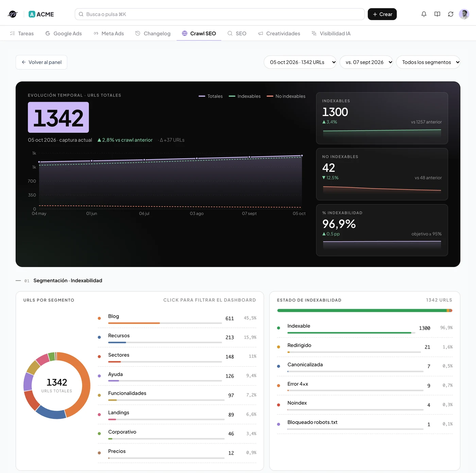Filter dashboard by Recursos segment

coord(177,338)
